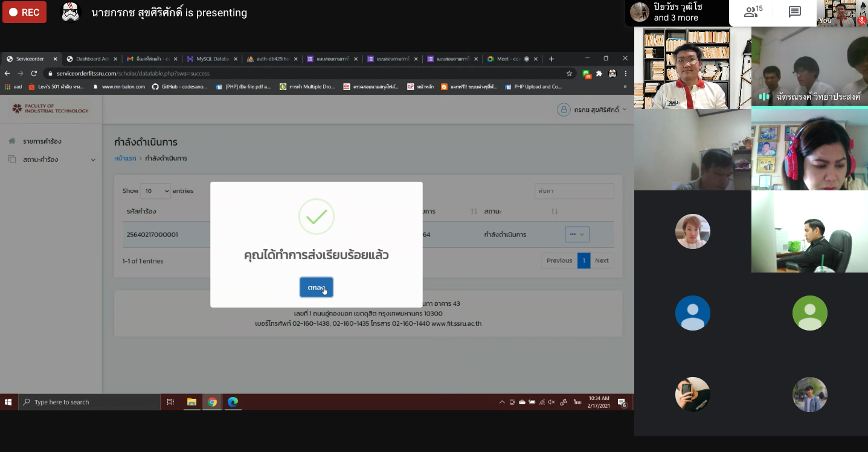Image resolution: width=868 pixels, height=452 pixels.
Task: Click the browser back arrow
Action: click(7, 73)
